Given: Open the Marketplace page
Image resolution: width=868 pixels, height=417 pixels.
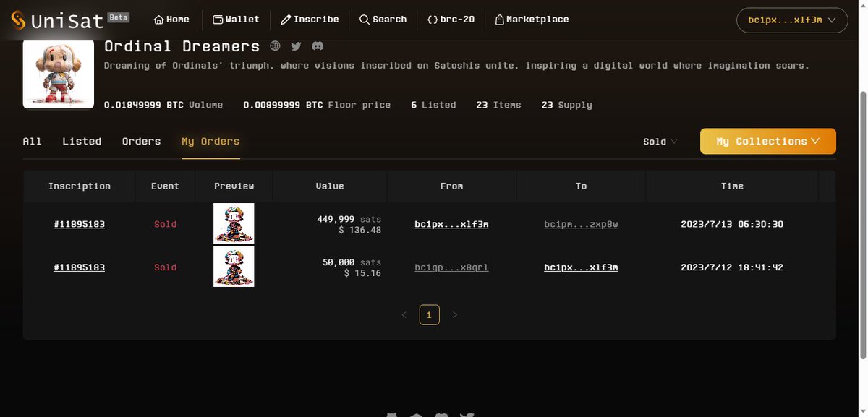Looking at the screenshot, I should 532,20.
